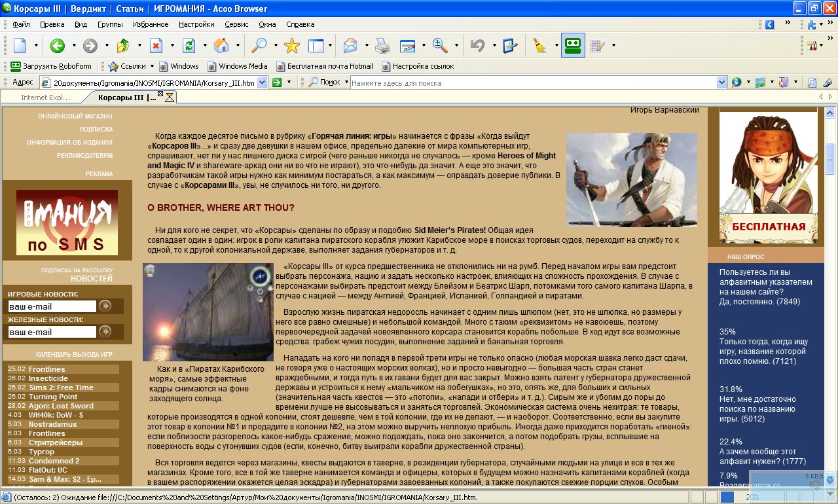Viewport: 838px width, 504px height.
Task: Click the grey Forward arrow icon
Action: tap(90, 46)
